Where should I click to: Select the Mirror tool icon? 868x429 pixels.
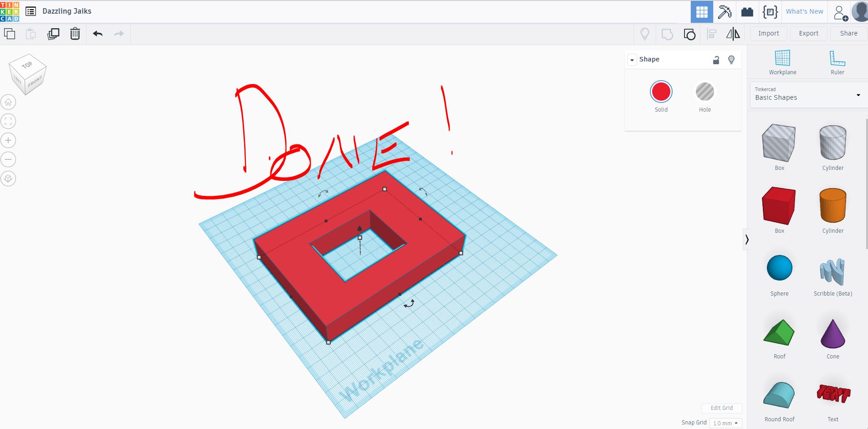click(733, 34)
